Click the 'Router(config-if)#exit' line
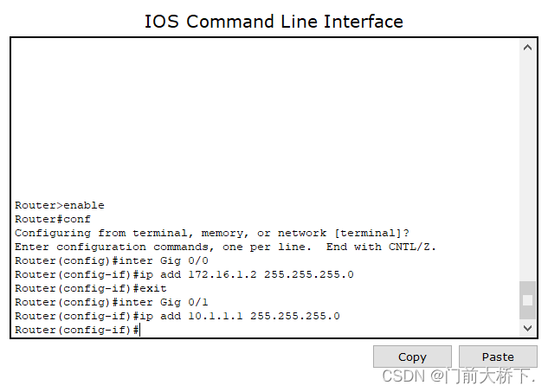The width and height of the screenshot is (548, 392). tap(91, 288)
